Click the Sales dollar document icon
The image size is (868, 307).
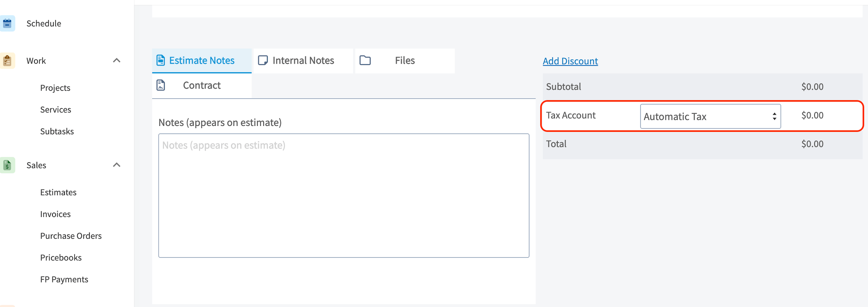pyautogui.click(x=7, y=165)
